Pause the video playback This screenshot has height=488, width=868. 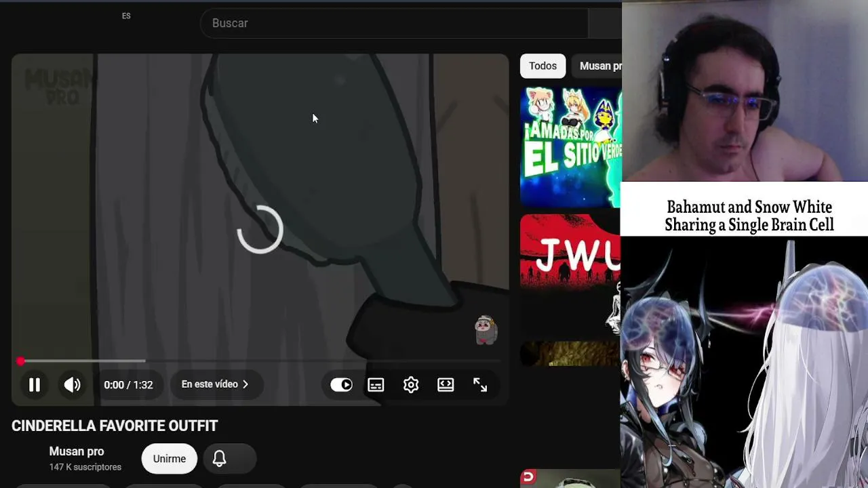click(x=35, y=385)
